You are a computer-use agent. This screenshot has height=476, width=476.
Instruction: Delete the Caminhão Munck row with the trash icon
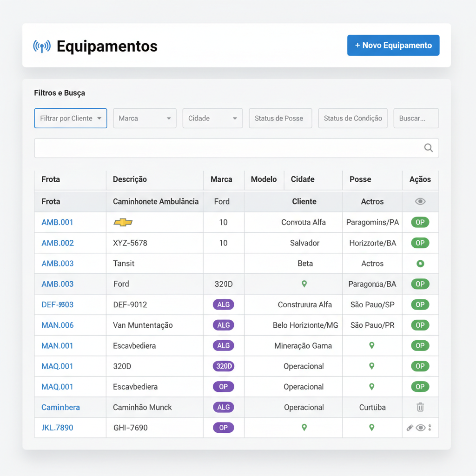click(x=420, y=407)
